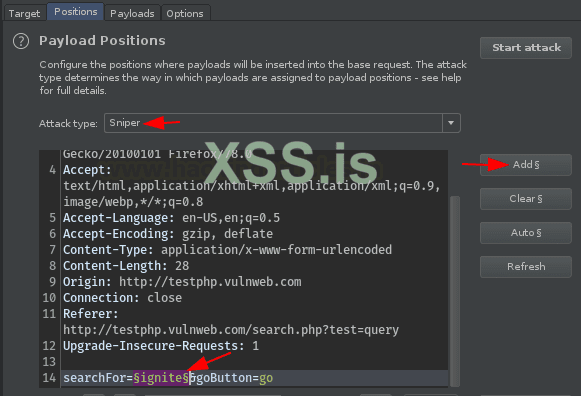Click line number 13 in the editor gutter
The width and height of the screenshot is (581, 396).
[49, 362]
